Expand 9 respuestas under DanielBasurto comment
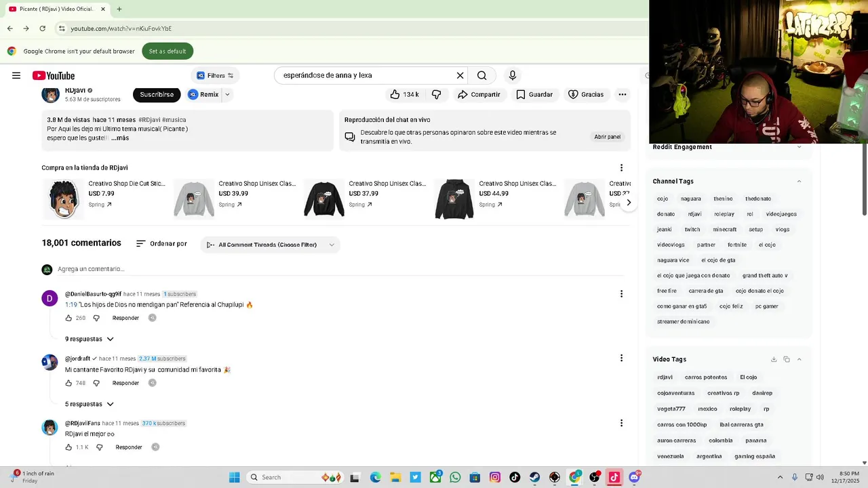The width and height of the screenshot is (868, 488). [90, 339]
